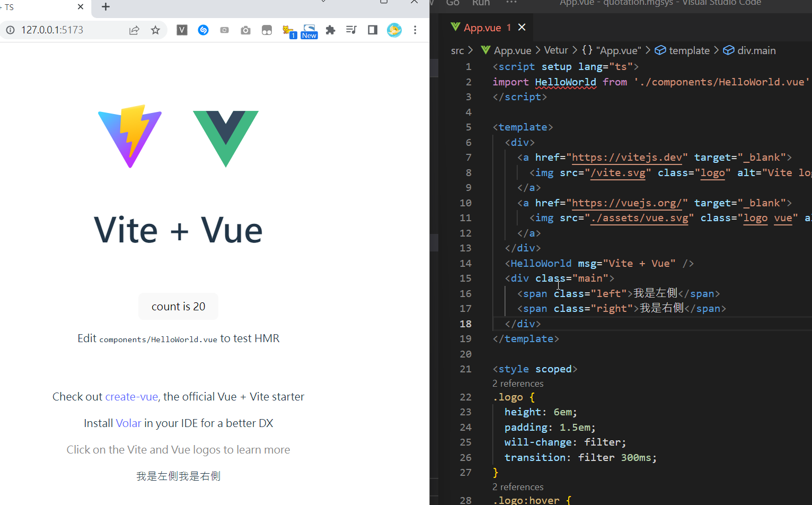
Task: Click the will-change: filter declaration
Action: 566,442
